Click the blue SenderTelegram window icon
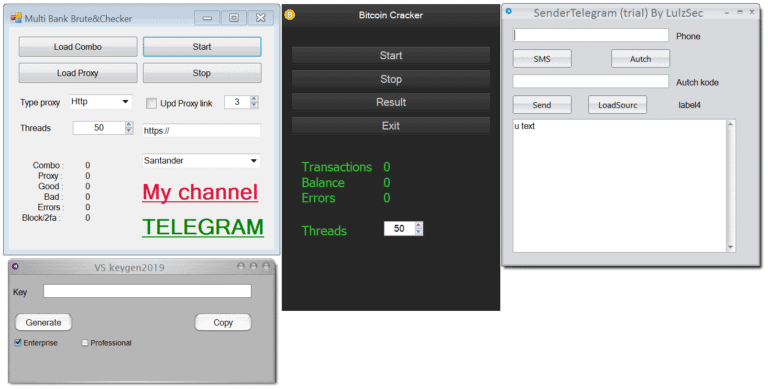 pos(508,11)
